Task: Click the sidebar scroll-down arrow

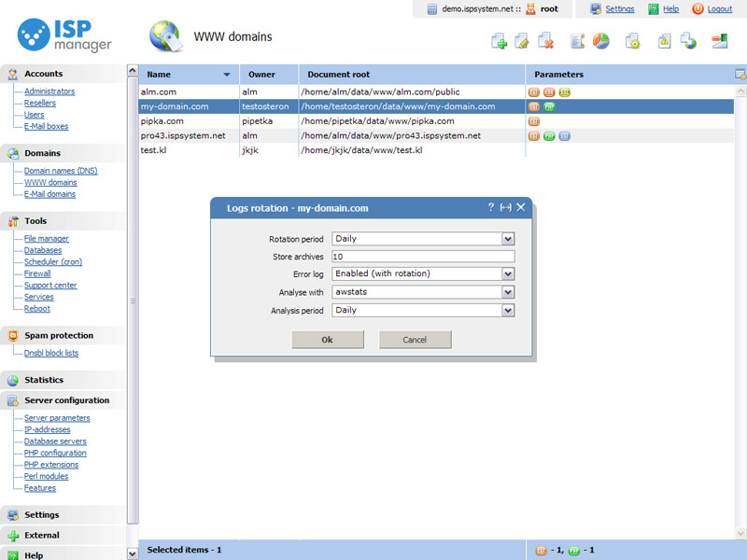Action: pyautogui.click(x=133, y=553)
